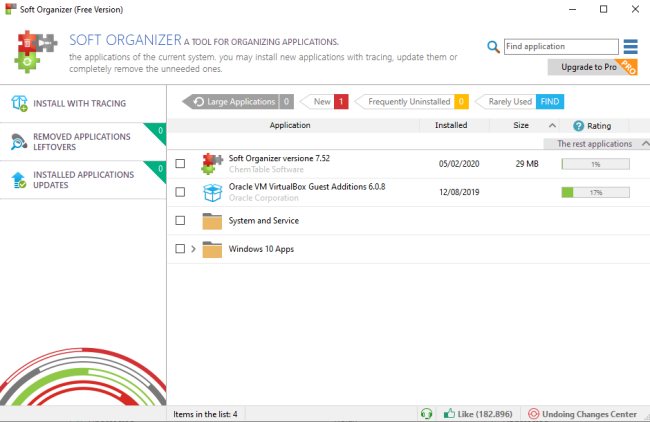Click the System and Service folder icon
Viewport: 650px width, 422px height.
point(212,221)
